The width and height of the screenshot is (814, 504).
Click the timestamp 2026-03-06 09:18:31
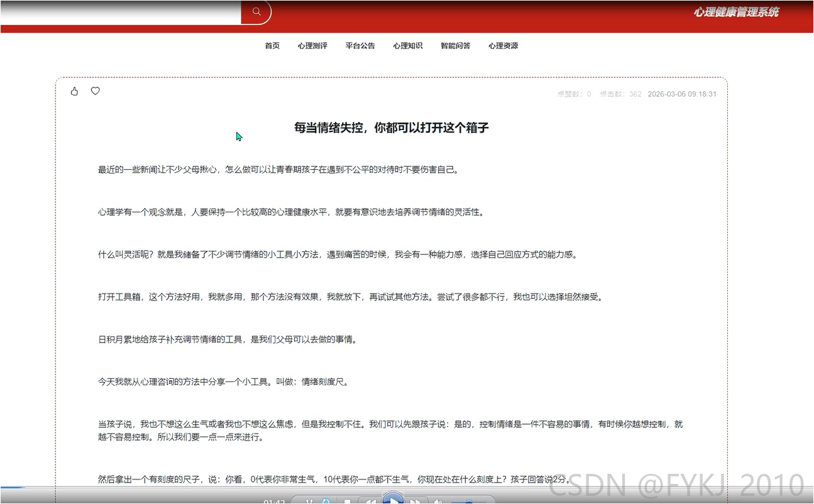[x=682, y=94]
